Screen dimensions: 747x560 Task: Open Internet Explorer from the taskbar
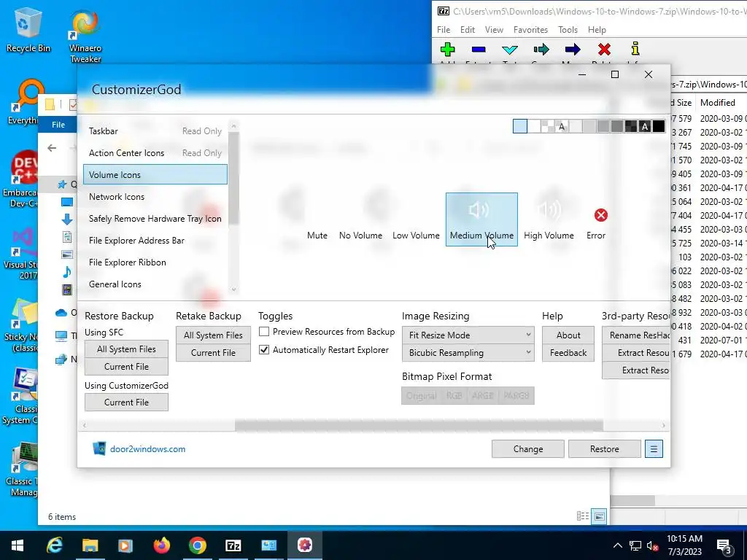point(54,545)
